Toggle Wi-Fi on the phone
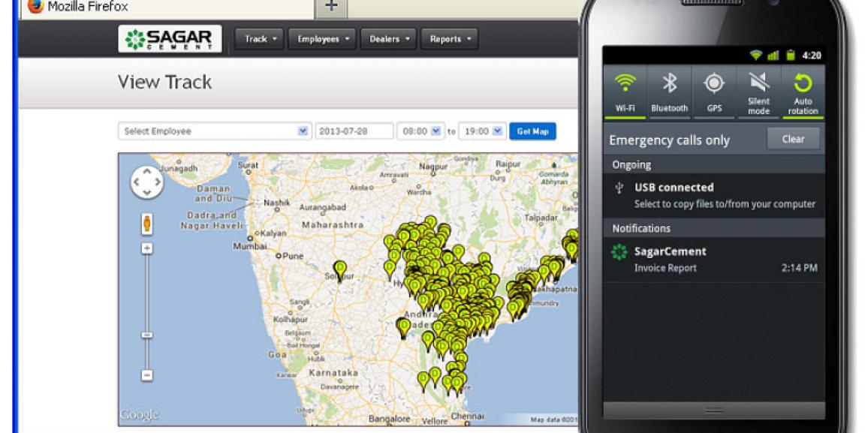Screen dimensions: 868x433 [x=625, y=92]
